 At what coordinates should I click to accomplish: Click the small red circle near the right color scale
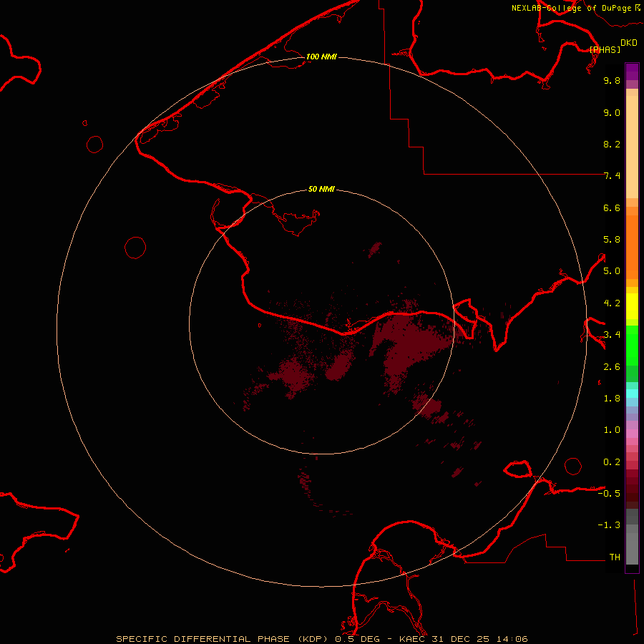click(x=573, y=466)
